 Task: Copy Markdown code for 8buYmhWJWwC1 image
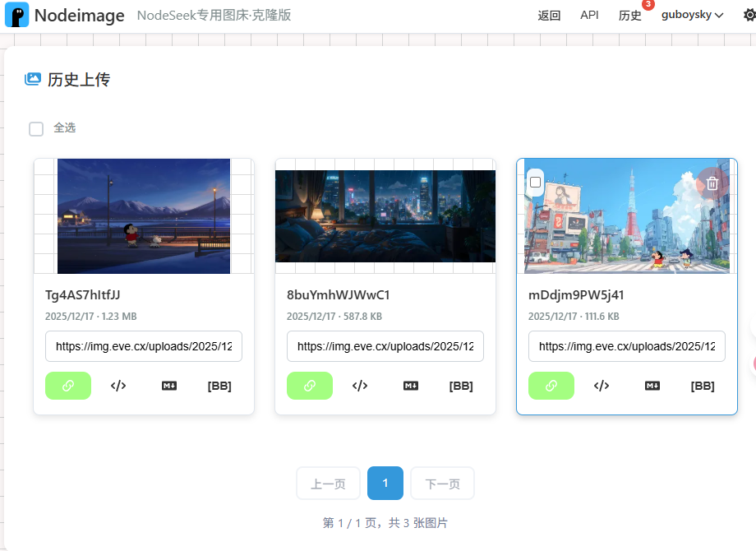coord(411,386)
